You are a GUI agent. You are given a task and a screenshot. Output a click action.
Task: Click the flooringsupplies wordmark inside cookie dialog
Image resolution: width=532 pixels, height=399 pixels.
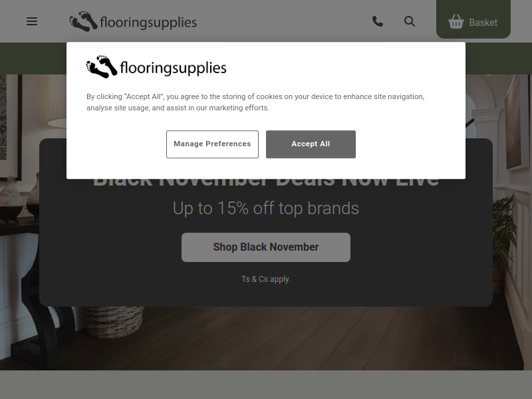pyautogui.click(x=173, y=68)
